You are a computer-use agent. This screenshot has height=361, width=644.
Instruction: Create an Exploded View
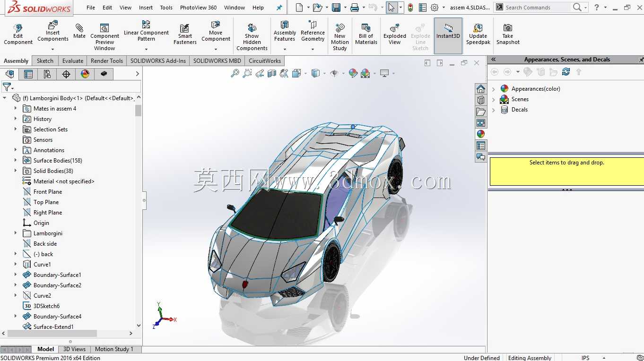pos(395,34)
